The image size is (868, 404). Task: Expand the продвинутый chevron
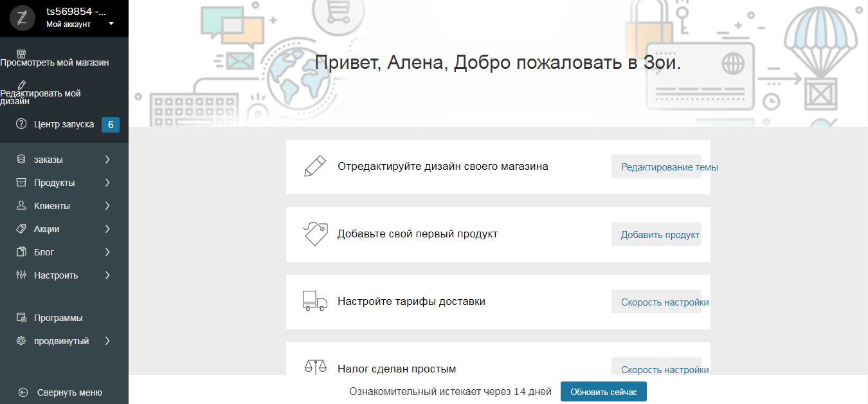107,341
